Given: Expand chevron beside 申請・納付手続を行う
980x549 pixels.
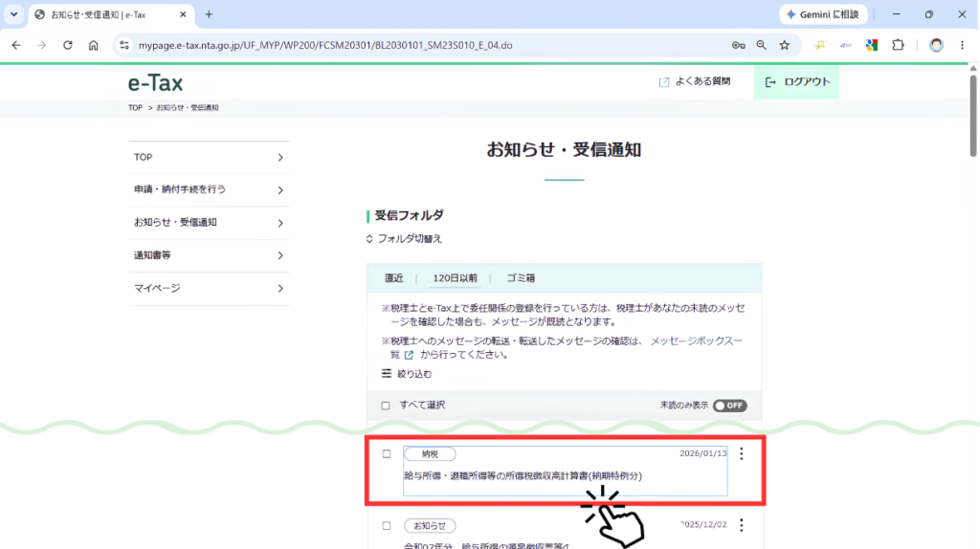Looking at the screenshot, I should [x=280, y=190].
